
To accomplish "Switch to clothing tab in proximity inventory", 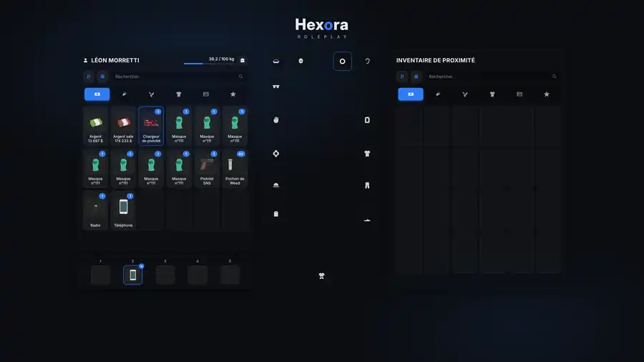I will [x=492, y=94].
